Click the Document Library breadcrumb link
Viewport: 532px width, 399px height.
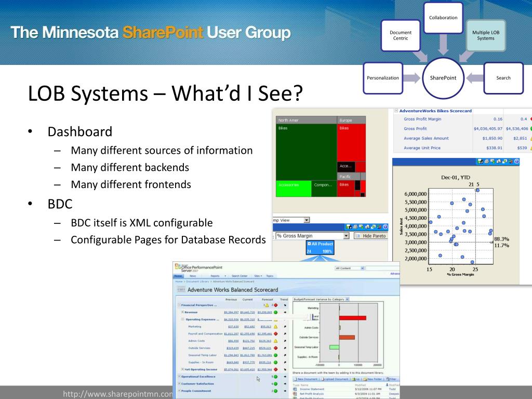point(197,282)
